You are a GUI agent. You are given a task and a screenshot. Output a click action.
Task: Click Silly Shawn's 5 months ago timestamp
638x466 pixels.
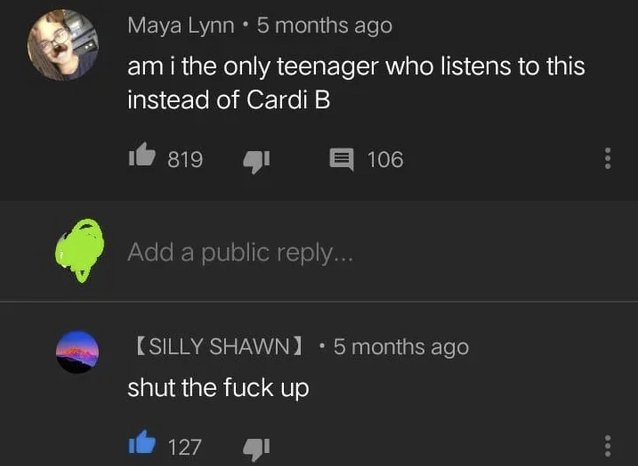tap(401, 348)
